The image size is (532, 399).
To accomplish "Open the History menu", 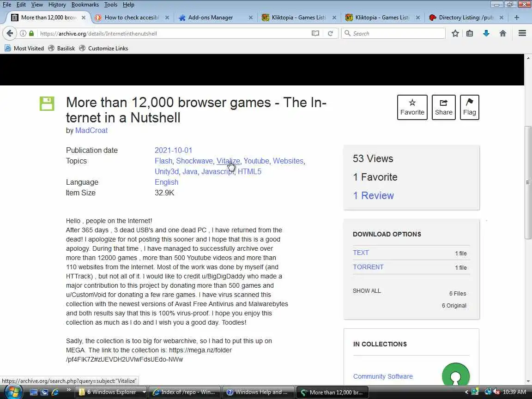I will pos(57,5).
